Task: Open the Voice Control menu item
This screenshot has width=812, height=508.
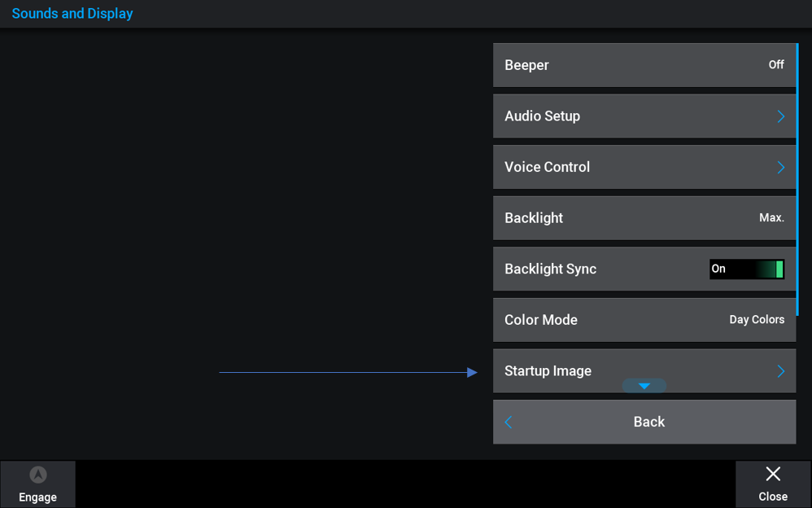Action: (644, 167)
